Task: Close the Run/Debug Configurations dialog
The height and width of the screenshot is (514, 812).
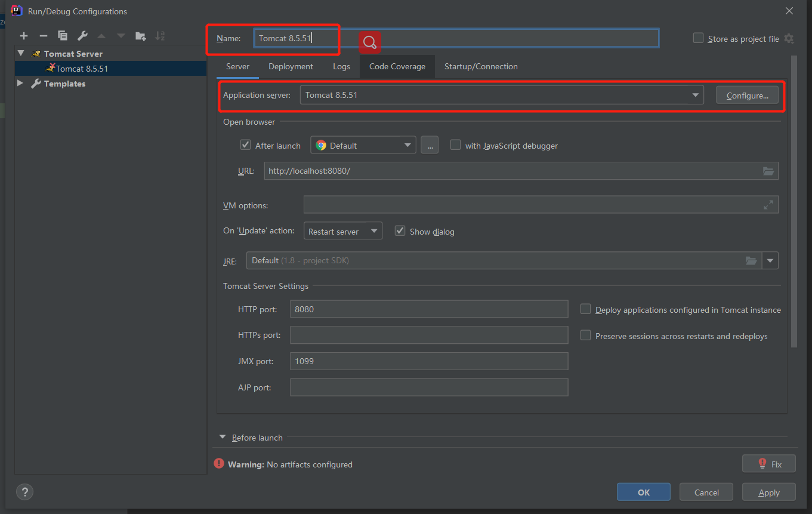Action: pos(789,11)
